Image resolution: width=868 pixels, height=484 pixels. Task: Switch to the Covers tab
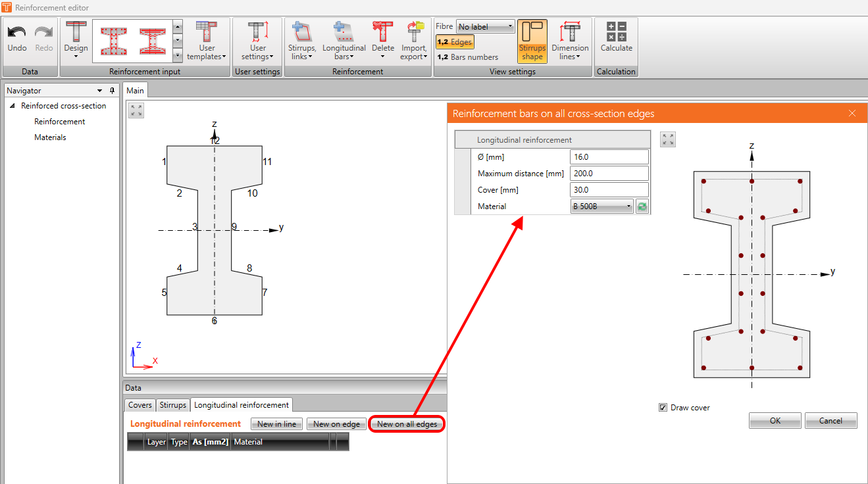point(140,405)
